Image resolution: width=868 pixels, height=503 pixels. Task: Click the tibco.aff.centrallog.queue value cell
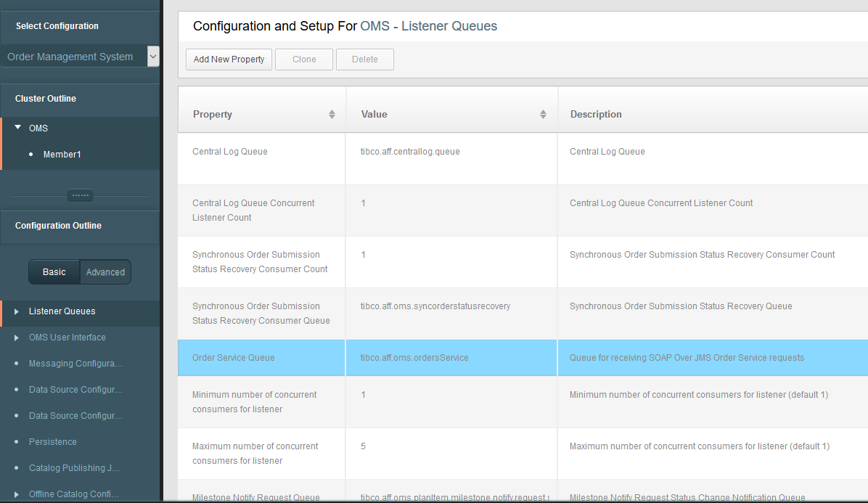tap(410, 152)
